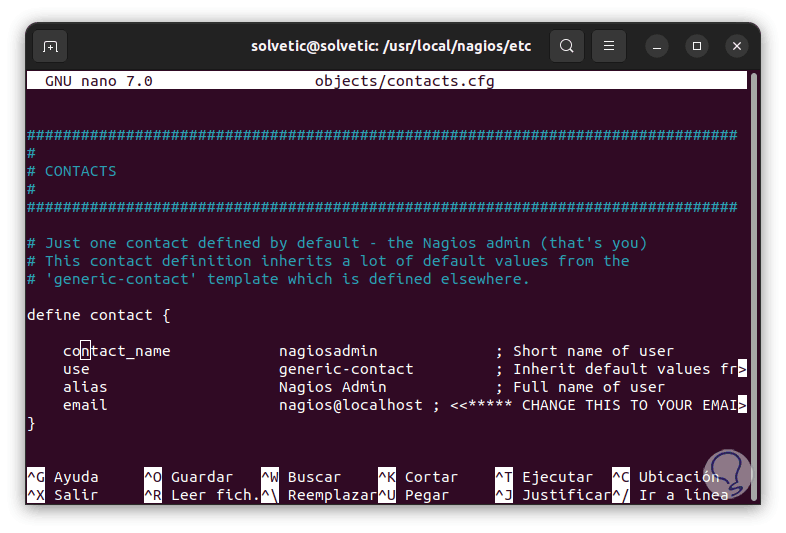Click the closing brace of contact definition

click(x=31, y=424)
